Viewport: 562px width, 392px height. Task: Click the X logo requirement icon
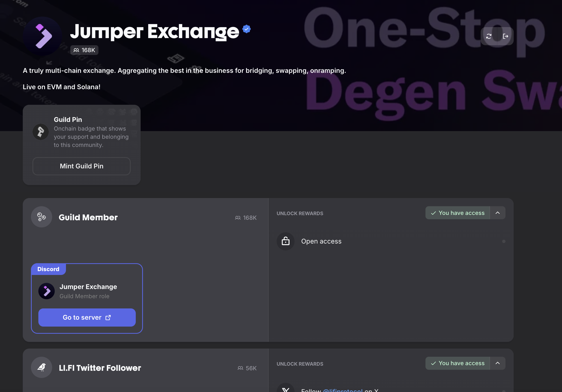pos(286,389)
